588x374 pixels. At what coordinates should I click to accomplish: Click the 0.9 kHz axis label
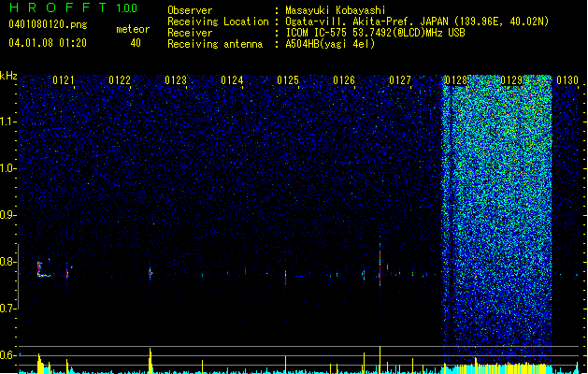point(8,215)
